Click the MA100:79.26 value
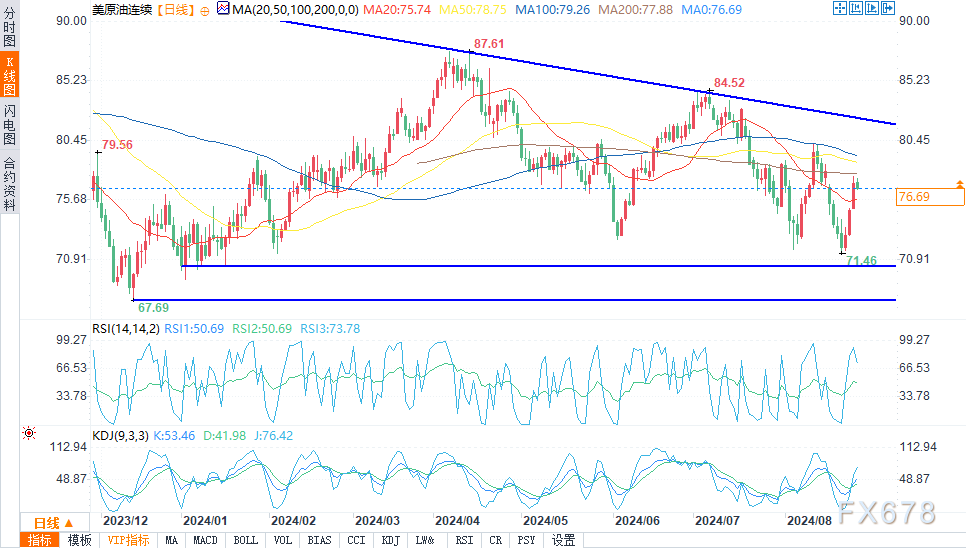 coord(553,10)
